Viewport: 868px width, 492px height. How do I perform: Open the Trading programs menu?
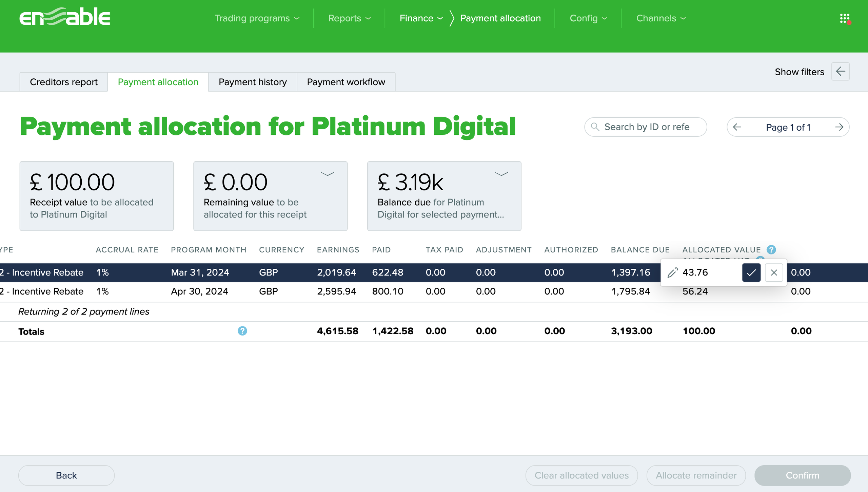coord(257,18)
